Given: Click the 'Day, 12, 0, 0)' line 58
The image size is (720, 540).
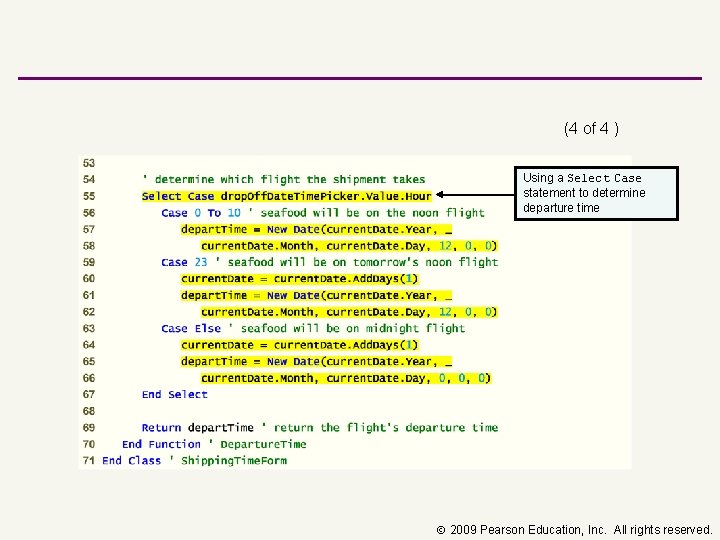Looking at the screenshot, I should tap(349, 246).
